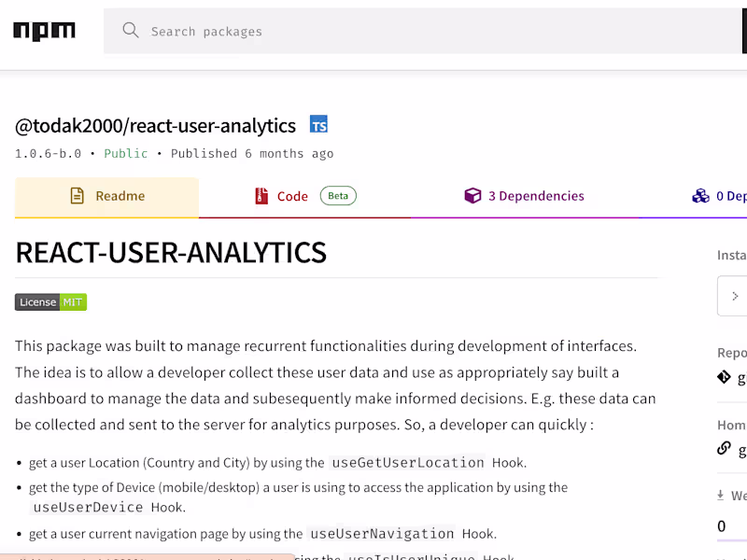Image resolution: width=747 pixels, height=560 pixels.
Task: Click the TypeScript TS badge icon
Action: (318, 125)
